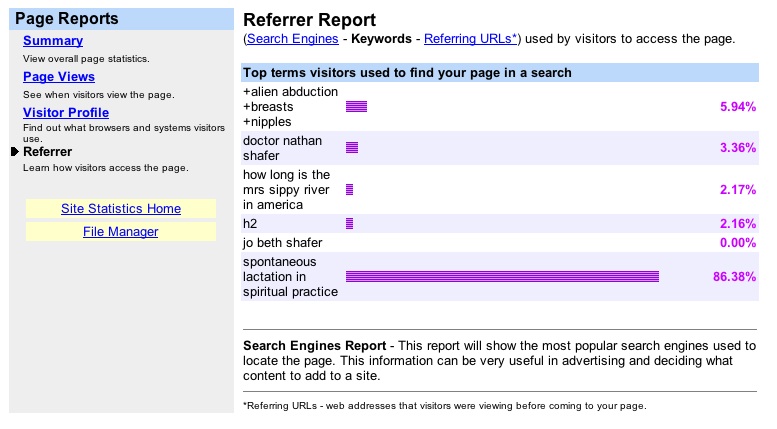Click the 5.94% percentage value
Viewport: 777px width, 429px height.
(x=738, y=106)
